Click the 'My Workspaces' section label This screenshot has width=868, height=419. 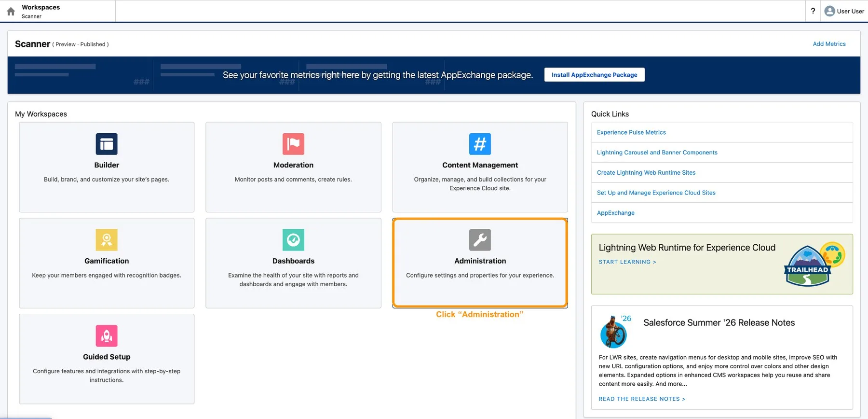pyautogui.click(x=41, y=114)
